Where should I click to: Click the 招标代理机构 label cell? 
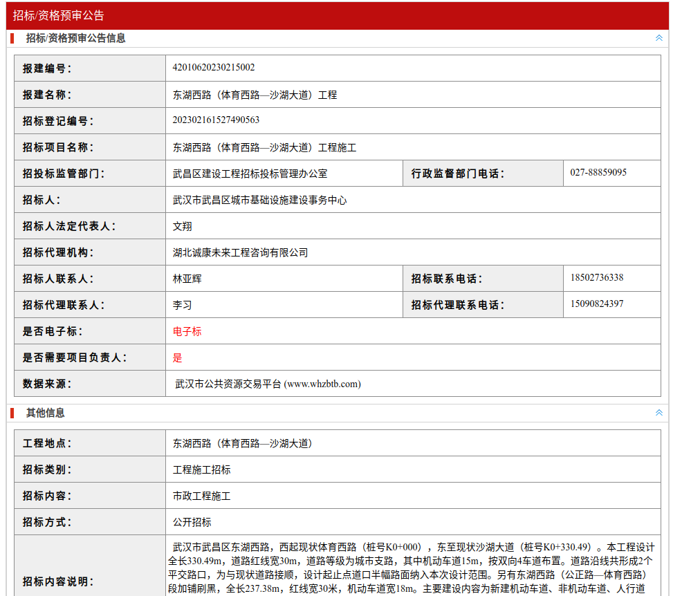tap(90, 252)
